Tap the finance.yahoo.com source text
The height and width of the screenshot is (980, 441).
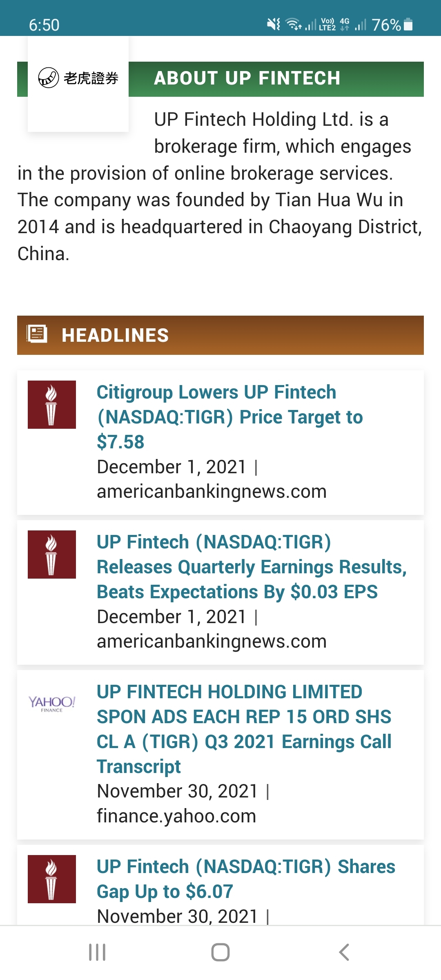[x=176, y=816]
